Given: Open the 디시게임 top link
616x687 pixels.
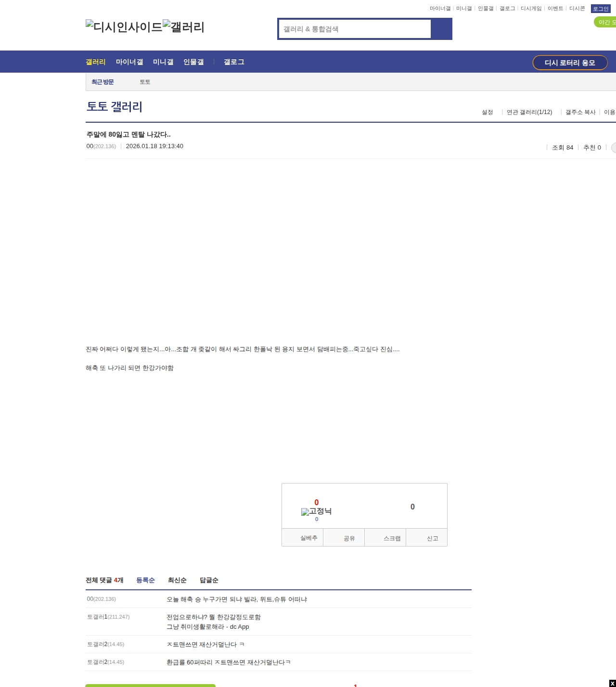Looking at the screenshot, I should pyautogui.click(x=531, y=9).
